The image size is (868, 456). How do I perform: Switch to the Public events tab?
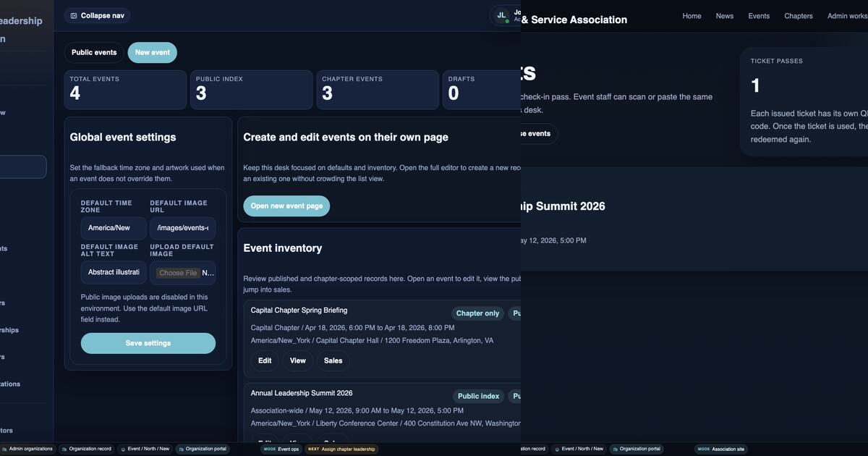tap(94, 53)
